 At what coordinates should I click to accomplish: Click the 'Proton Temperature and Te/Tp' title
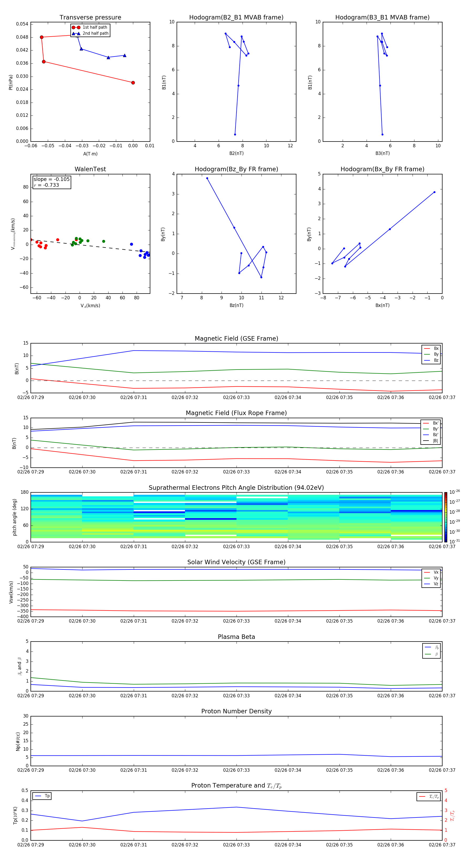[236, 785]
